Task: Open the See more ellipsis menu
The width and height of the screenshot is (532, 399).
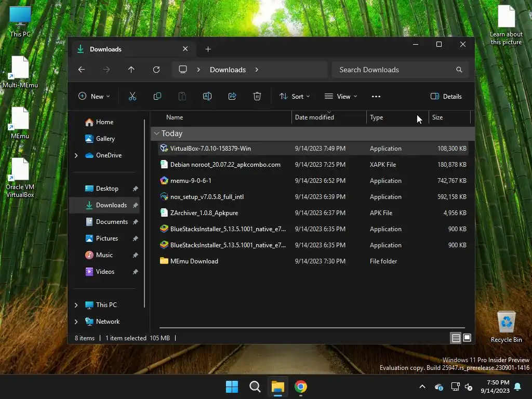Action: [376, 96]
